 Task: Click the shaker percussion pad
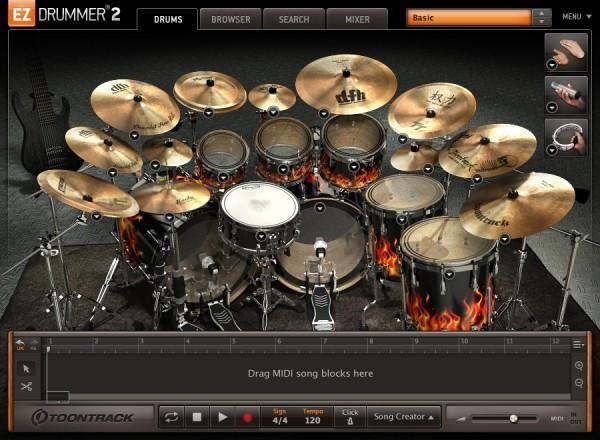point(566,93)
